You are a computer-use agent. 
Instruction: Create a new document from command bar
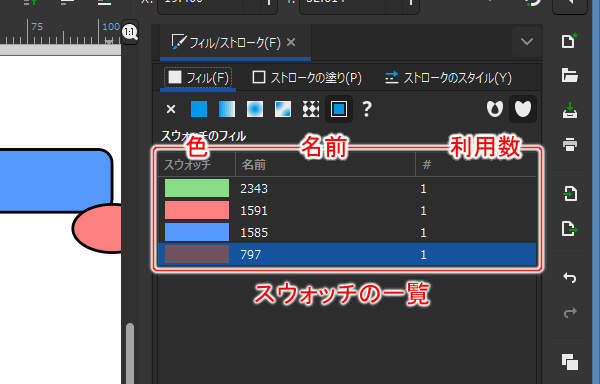pyautogui.click(x=569, y=41)
